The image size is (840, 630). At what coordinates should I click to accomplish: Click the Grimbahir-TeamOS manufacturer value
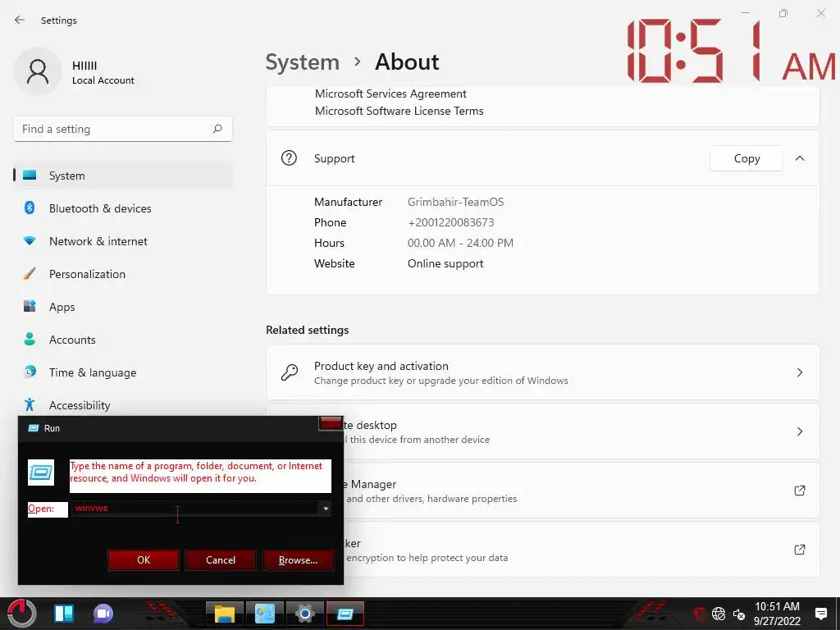tap(455, 202)
